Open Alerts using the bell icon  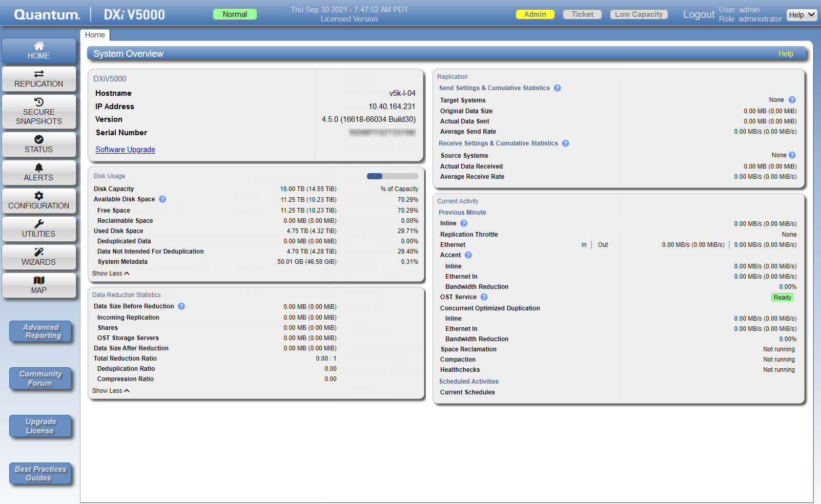pos(39,168)
